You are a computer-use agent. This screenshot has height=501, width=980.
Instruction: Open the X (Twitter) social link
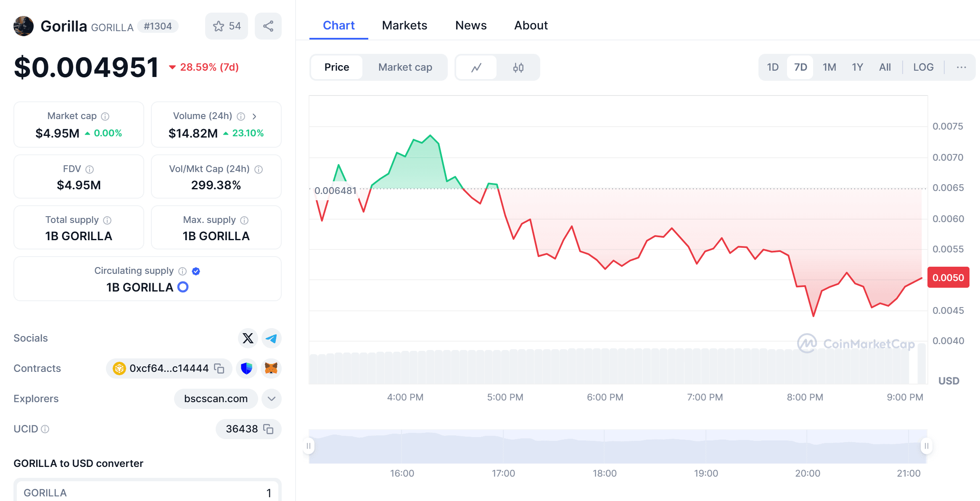tap(248, 338)
